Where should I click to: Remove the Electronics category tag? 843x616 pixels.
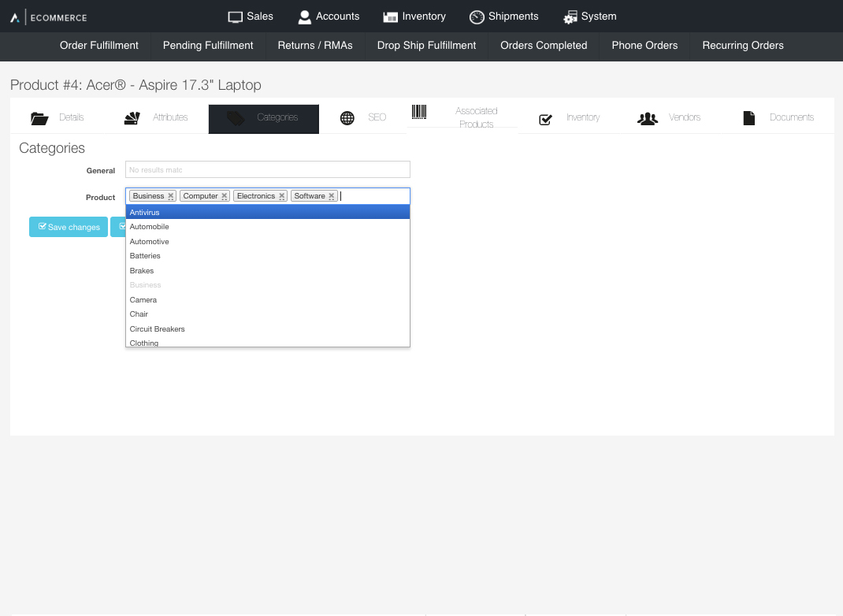[x=281, y=196]
